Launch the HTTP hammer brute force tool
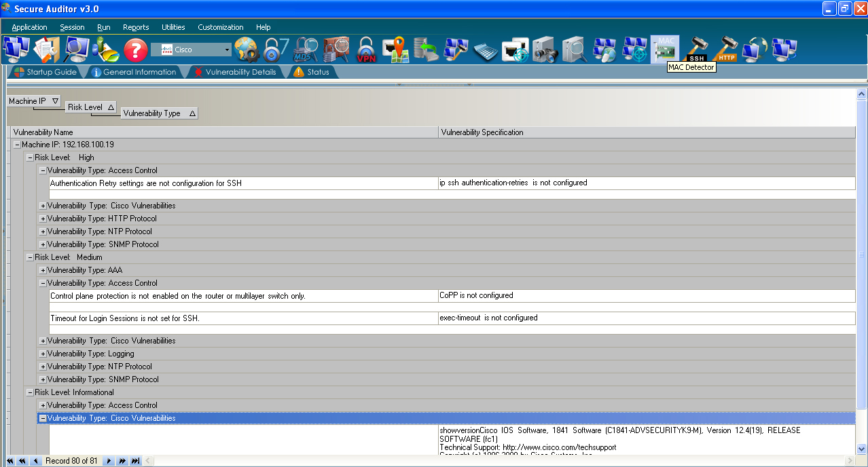This screenshot has width=868, height=467. [x=726, y=50]
